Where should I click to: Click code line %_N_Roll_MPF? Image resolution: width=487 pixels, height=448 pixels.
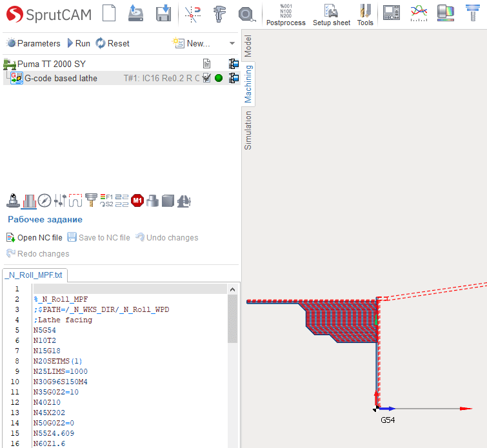pos(61,299)
